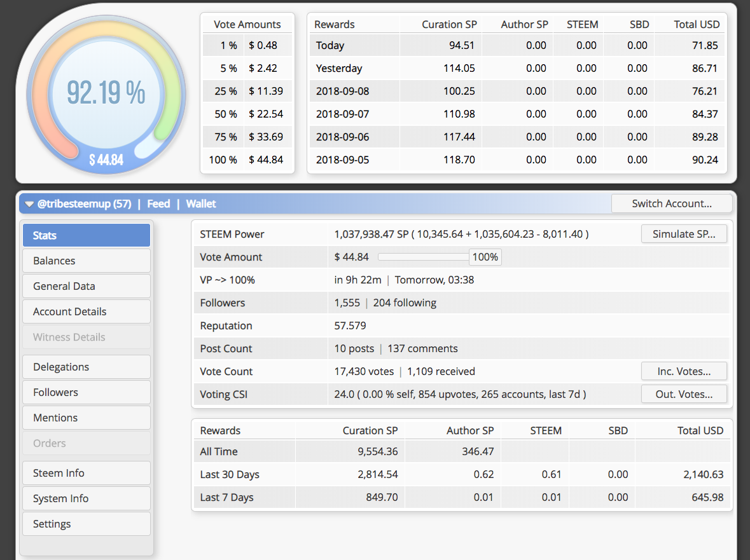Viewport: 750px width, 560px height.
Task: Select the Stats tab
Action: [87, 235]
